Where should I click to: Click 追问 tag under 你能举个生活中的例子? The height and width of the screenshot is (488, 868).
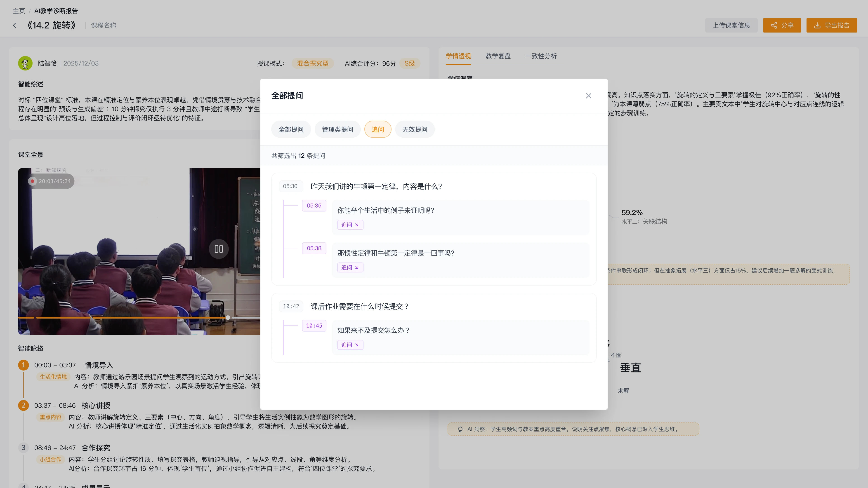tap(350, 225)
